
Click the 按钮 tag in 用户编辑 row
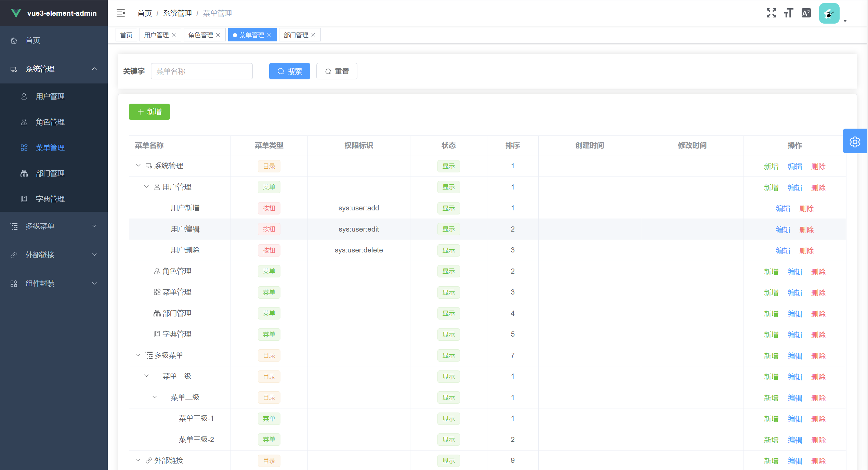(x=269, y=229)
